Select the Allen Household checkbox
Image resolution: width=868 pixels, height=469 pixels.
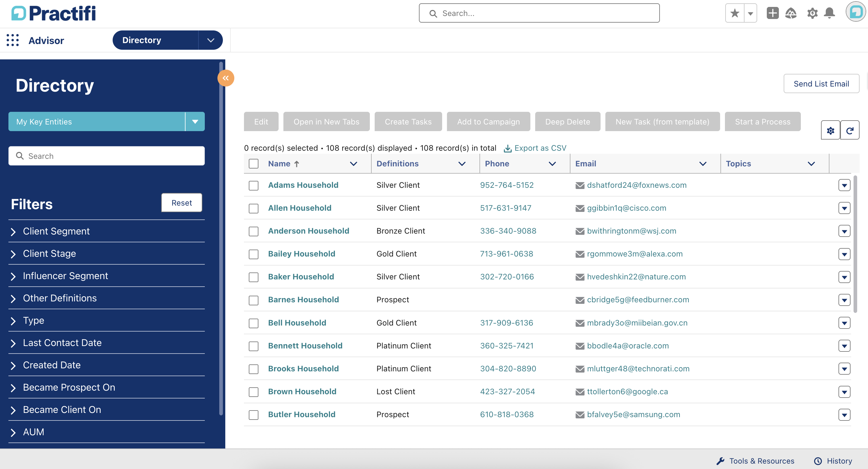(253, 208)
